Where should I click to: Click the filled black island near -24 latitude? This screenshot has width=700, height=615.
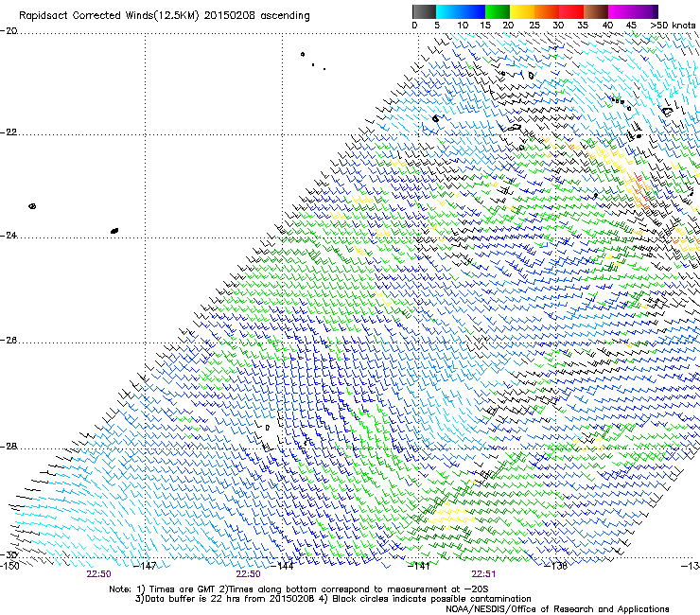pyautogui.click(x=114, y=231)
